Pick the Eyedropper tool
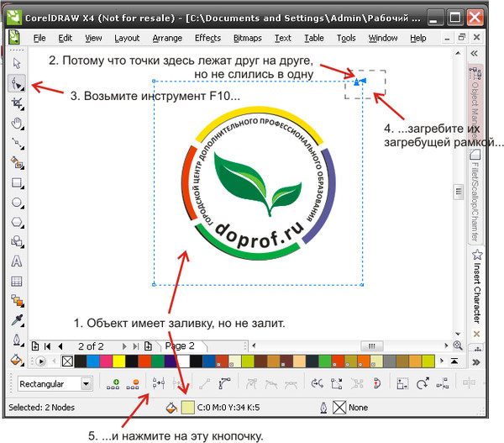504x443 pixels. pyautogui.click(x=17, y=320)
